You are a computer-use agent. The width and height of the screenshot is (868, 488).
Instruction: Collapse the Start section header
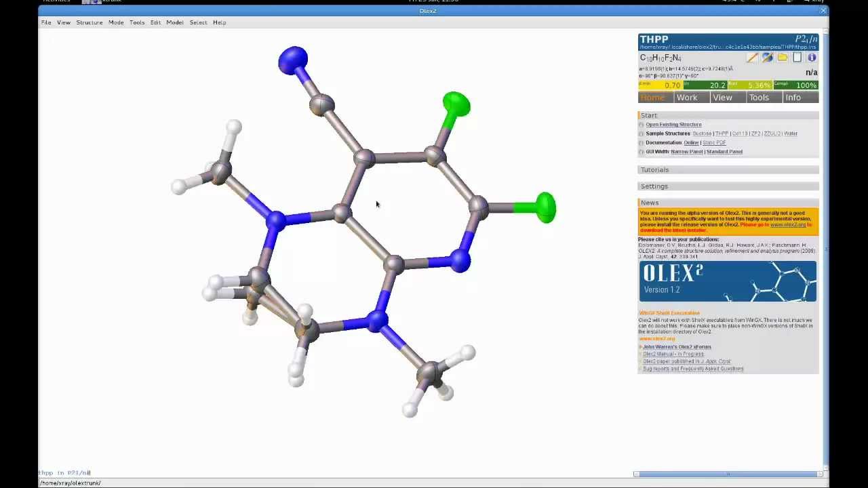[x=728, y=115]
